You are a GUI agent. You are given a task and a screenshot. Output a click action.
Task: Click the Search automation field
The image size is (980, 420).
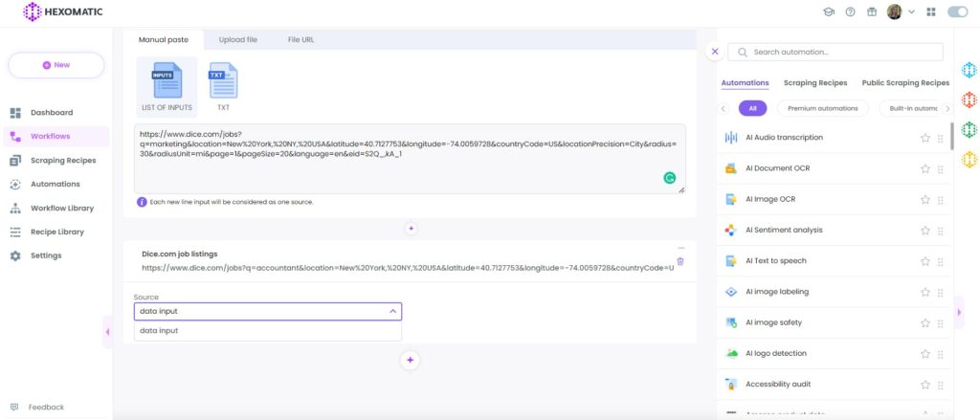tap(835, 53)
